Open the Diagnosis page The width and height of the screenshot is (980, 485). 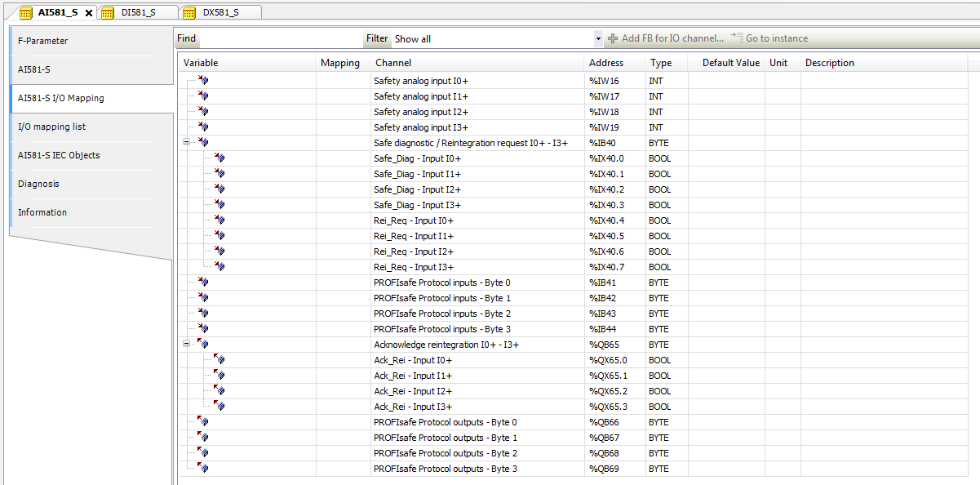point(39,184)
